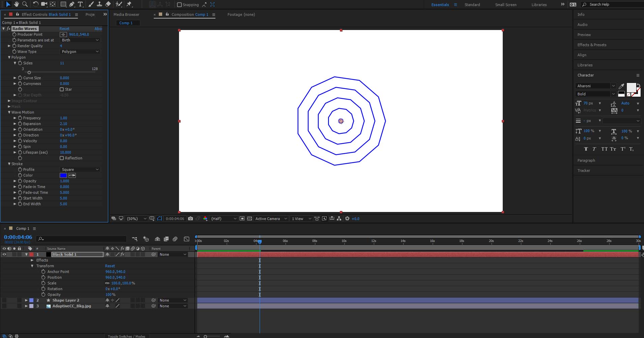Viewport: 644px width, 338px height.
Task: Open the Take Snapshot camera icon
Action: coord(191,218)
